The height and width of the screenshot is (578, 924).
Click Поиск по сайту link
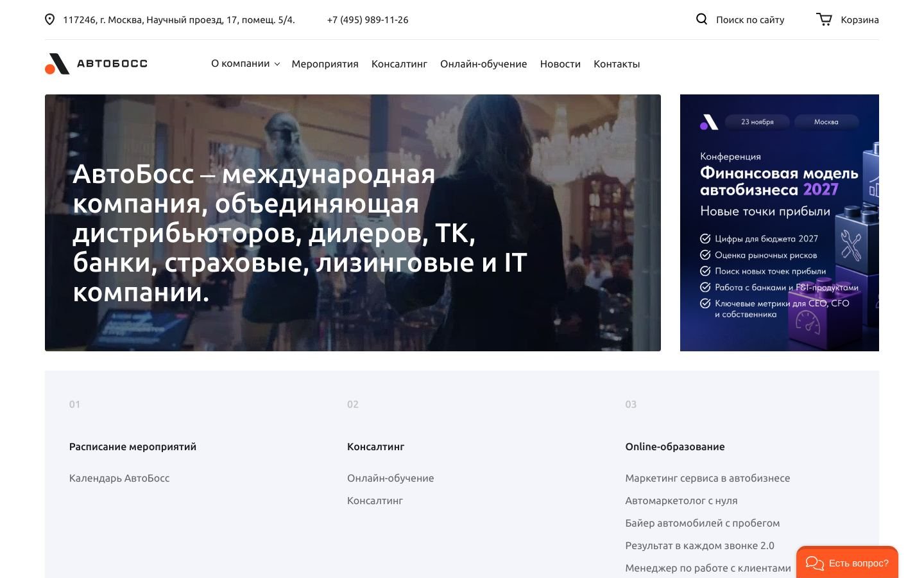750,20
